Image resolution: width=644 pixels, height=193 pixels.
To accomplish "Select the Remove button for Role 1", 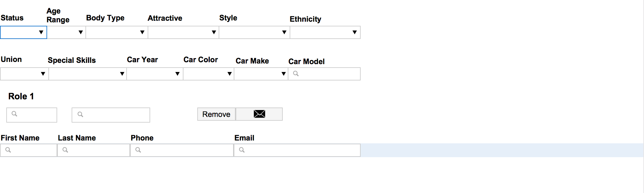I will point(216,114).
